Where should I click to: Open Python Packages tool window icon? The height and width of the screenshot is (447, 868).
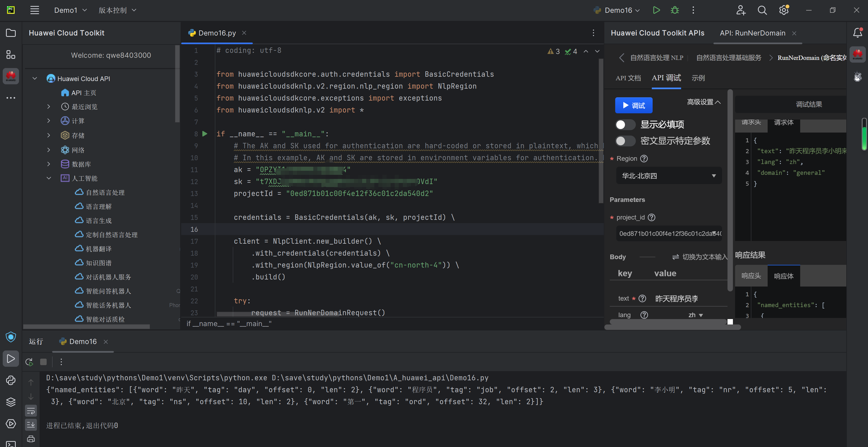(x=11, y=401)
